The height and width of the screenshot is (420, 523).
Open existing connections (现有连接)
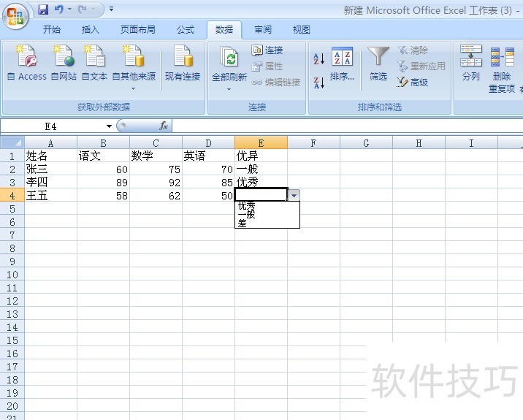click(183, 63)
